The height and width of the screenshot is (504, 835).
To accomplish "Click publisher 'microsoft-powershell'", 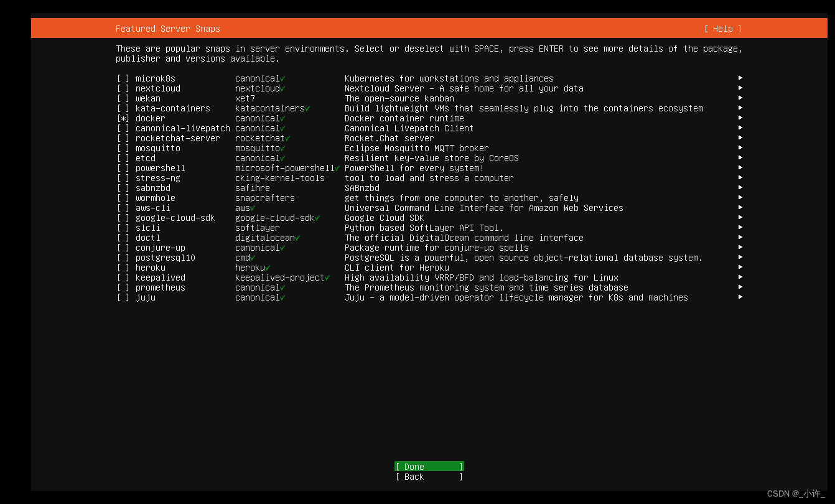I will tap(285, 168).
